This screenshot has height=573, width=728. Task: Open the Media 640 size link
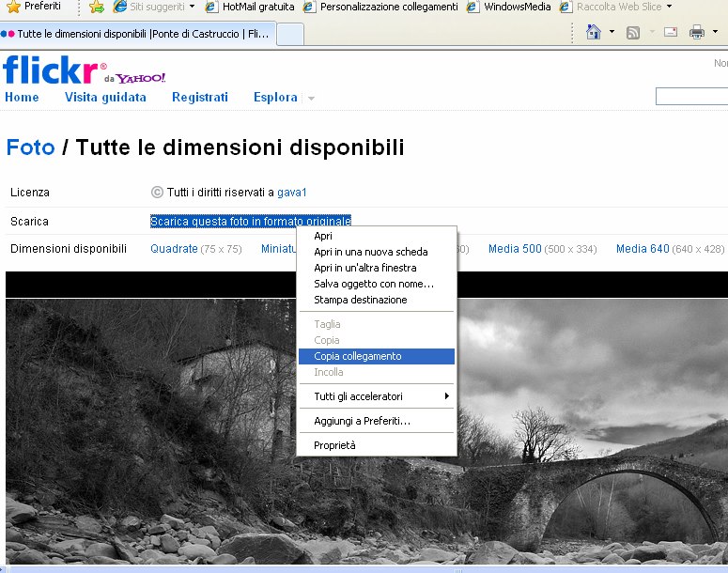click(x=643, y=249)
